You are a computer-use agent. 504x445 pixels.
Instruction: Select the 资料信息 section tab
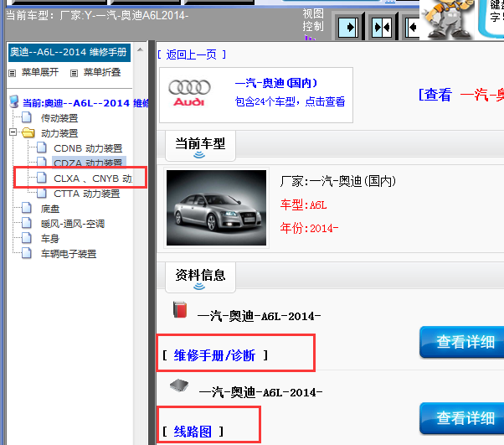[200, 277]
